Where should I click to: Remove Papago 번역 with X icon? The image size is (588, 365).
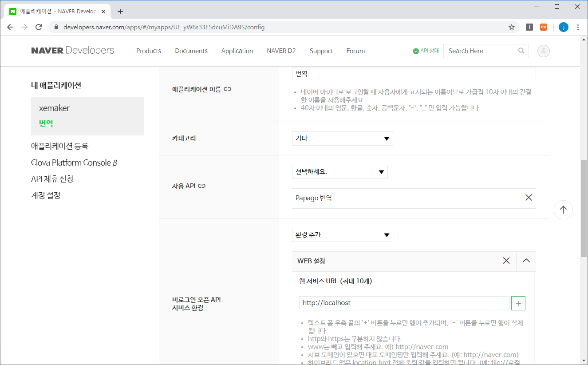click(529, 198)
